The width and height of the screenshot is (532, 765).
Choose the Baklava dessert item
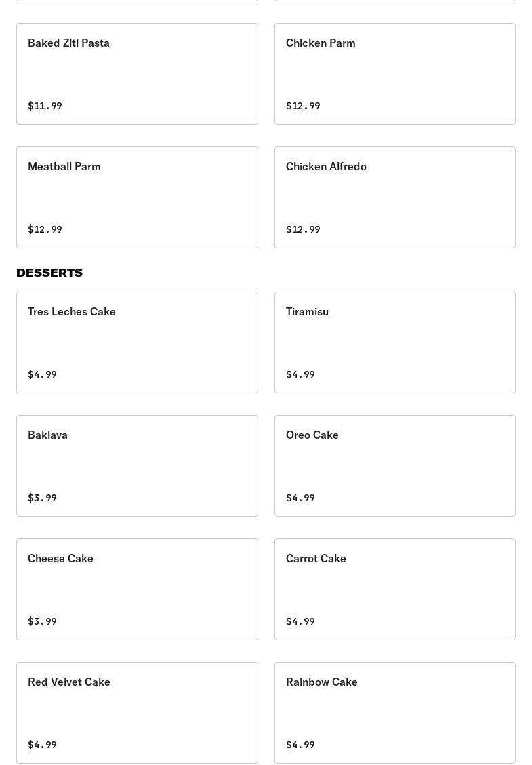tap(137, 466)
